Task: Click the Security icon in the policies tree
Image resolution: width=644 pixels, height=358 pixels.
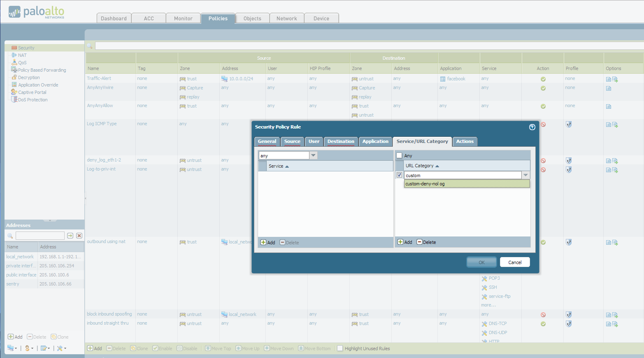Action: tap(14, 48)
